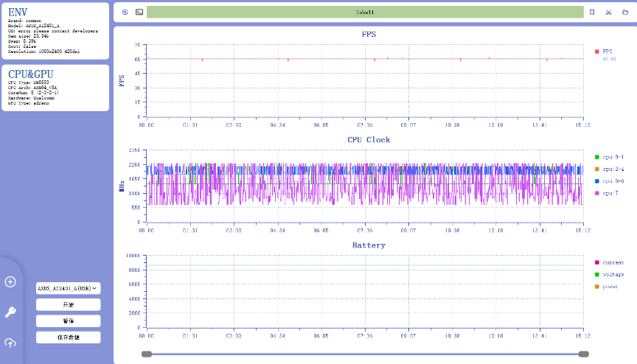The height and width of the screenshot is (364, 637).
Task: Click the clock history icon in top bar
Action: pos(125,13)
